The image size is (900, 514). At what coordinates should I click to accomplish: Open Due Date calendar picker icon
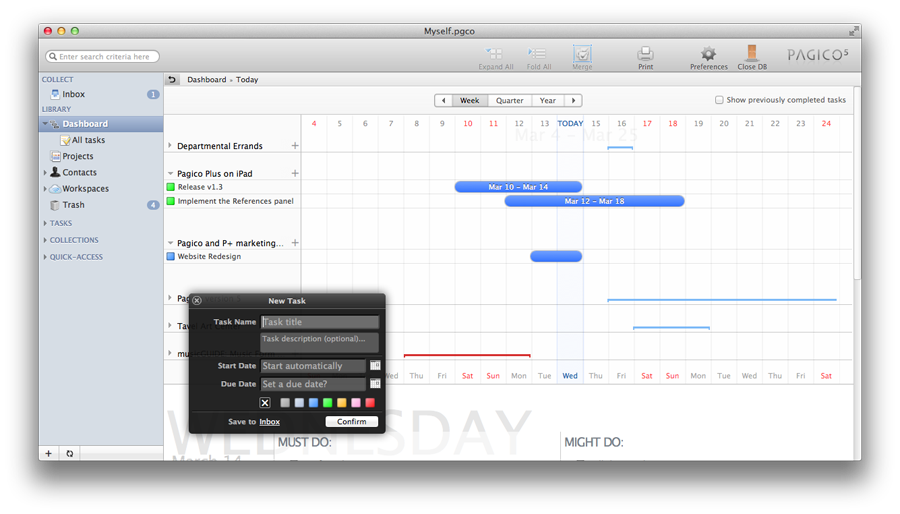point(375,383)
